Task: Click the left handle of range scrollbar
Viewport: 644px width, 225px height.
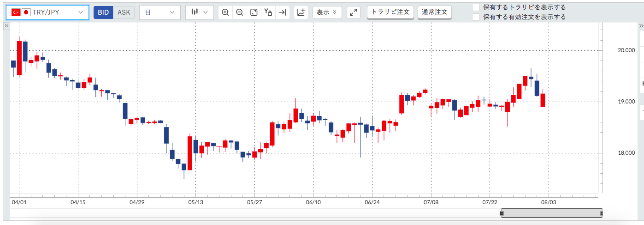Action: pos(502,213)
